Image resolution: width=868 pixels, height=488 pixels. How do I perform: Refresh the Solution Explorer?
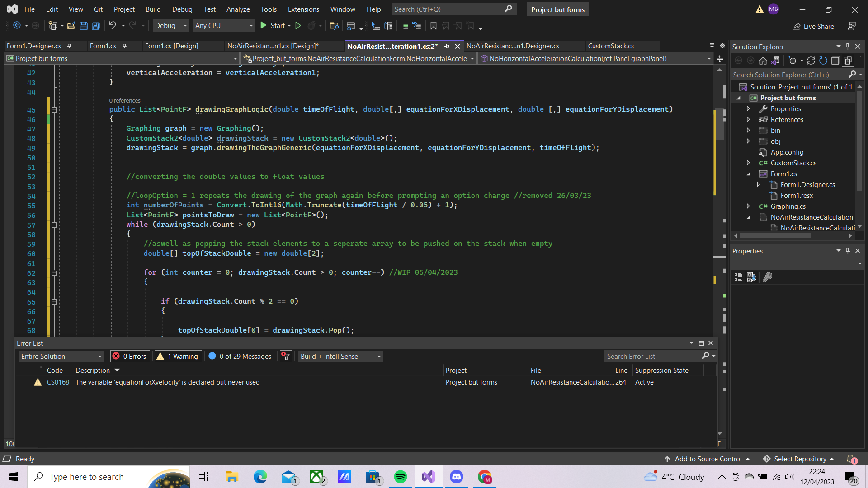823,60
